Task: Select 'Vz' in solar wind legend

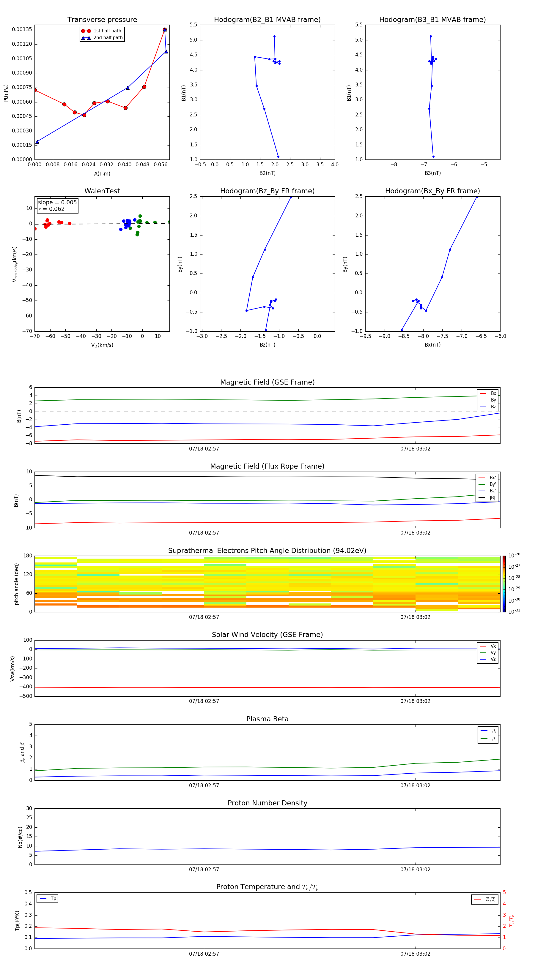Action: click(488, 659)
